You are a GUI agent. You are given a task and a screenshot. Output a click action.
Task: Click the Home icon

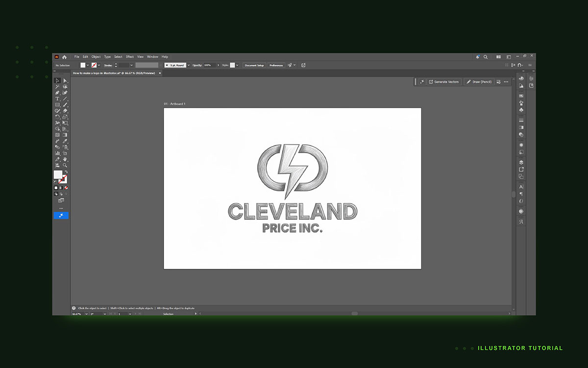click(65, 57)
